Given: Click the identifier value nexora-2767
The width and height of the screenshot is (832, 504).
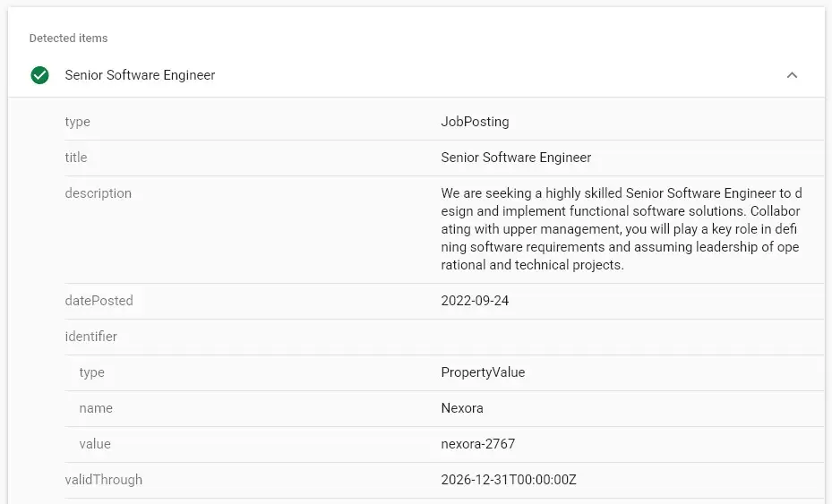Looking at the screenshot, I should tap(478, 444).
